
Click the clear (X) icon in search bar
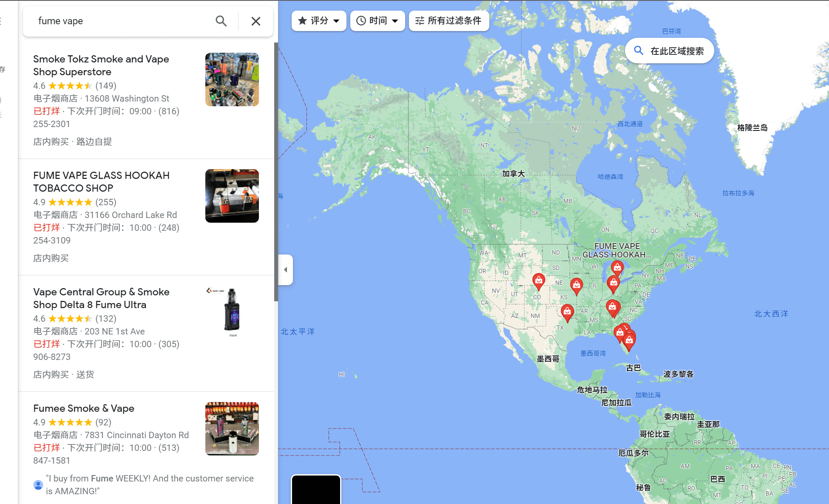click(x=256, y=21)
